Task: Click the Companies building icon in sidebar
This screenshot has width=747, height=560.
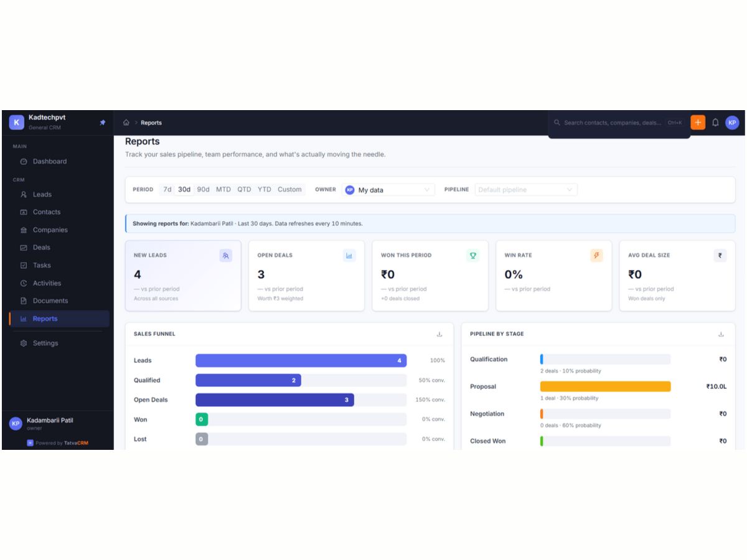Action: 24,230
